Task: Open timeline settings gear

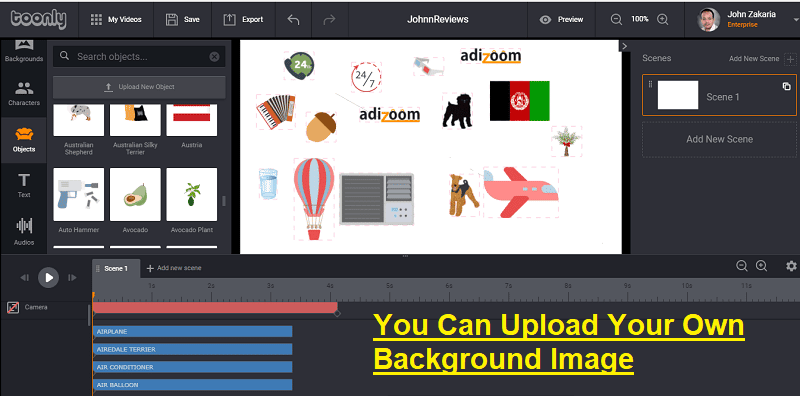Action: (x=791, y=266)
